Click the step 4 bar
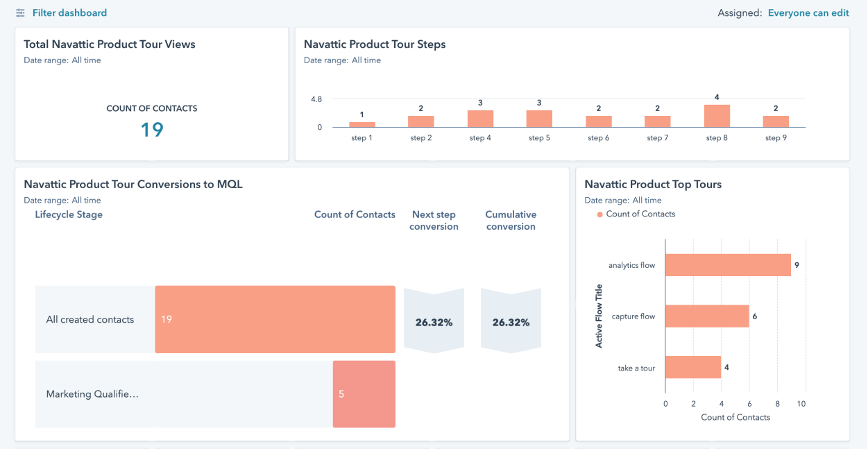 point(480,119)
